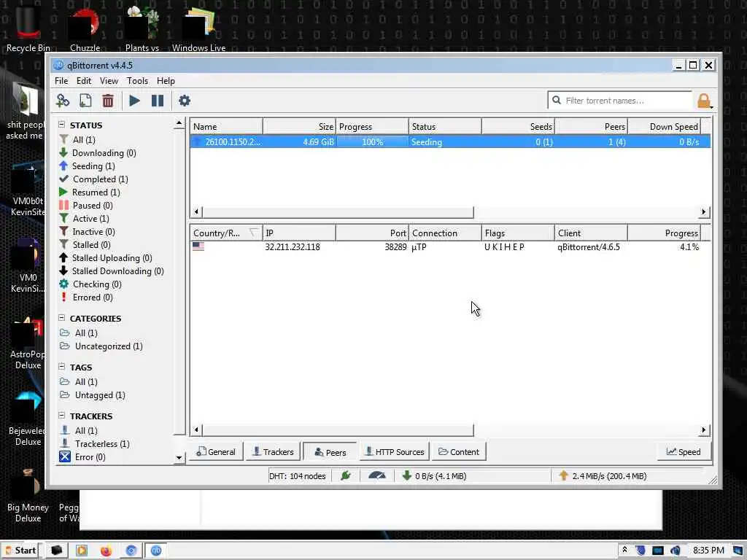Collapse the STATUS section
Viewport: 747px width, 560px height.
point(61,125)
